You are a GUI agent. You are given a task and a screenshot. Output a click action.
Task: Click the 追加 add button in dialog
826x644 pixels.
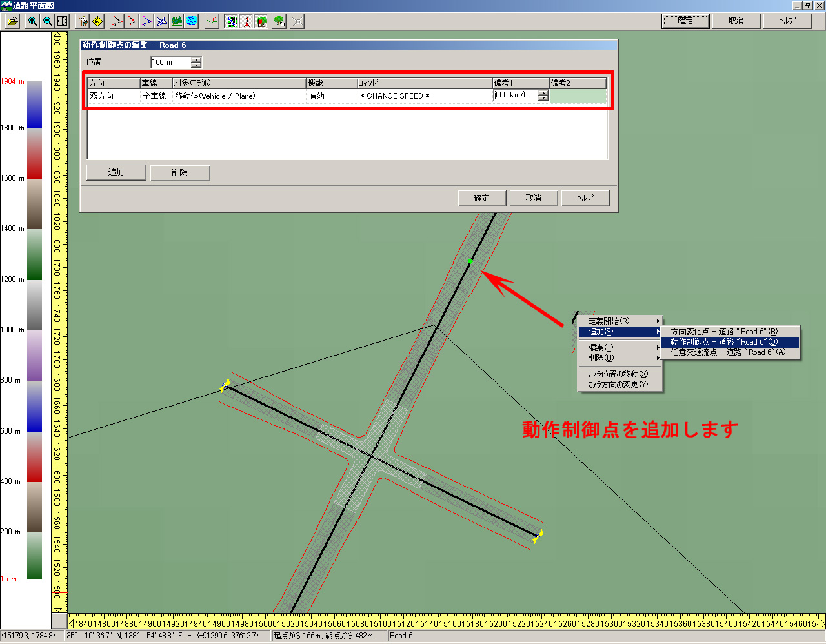(x=116, y=172)
